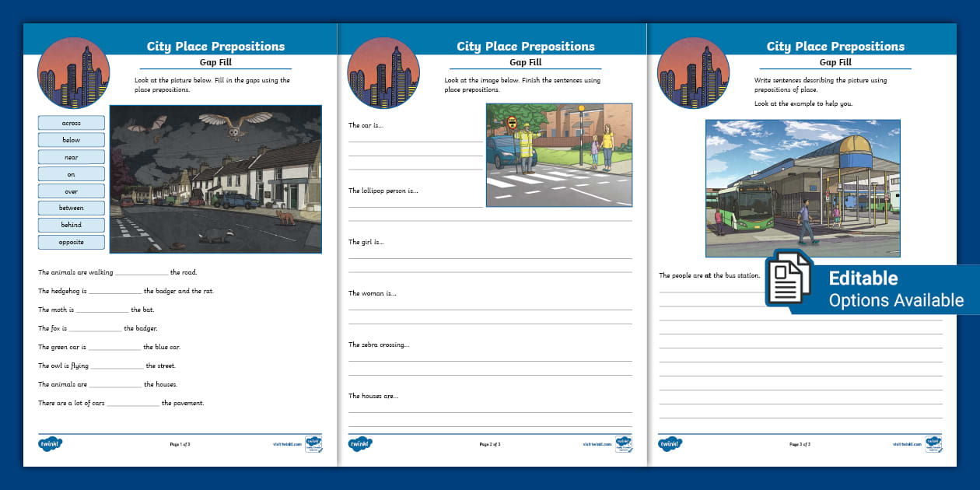Screen dimensions: 980x490
Task: Select the city skyline icon on page 1
Action: (x=73, y=73)
